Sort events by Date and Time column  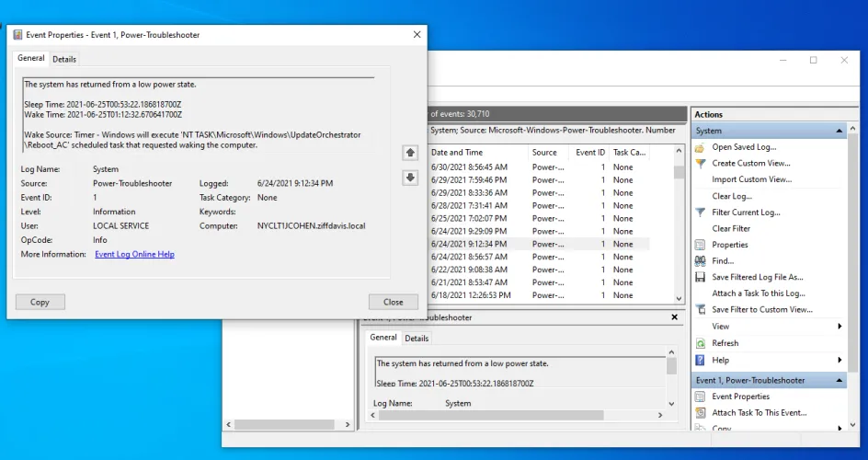pyautogui.click(x=476, y=153)
